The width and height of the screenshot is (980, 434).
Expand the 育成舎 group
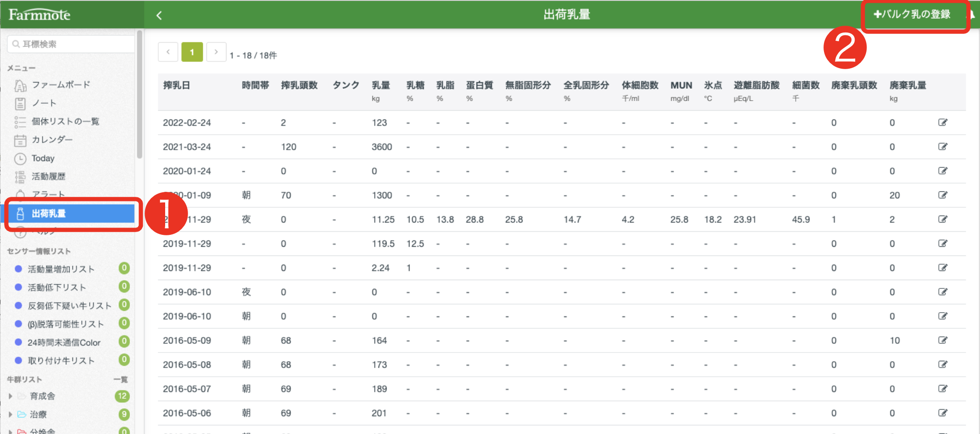pos(10,396)
